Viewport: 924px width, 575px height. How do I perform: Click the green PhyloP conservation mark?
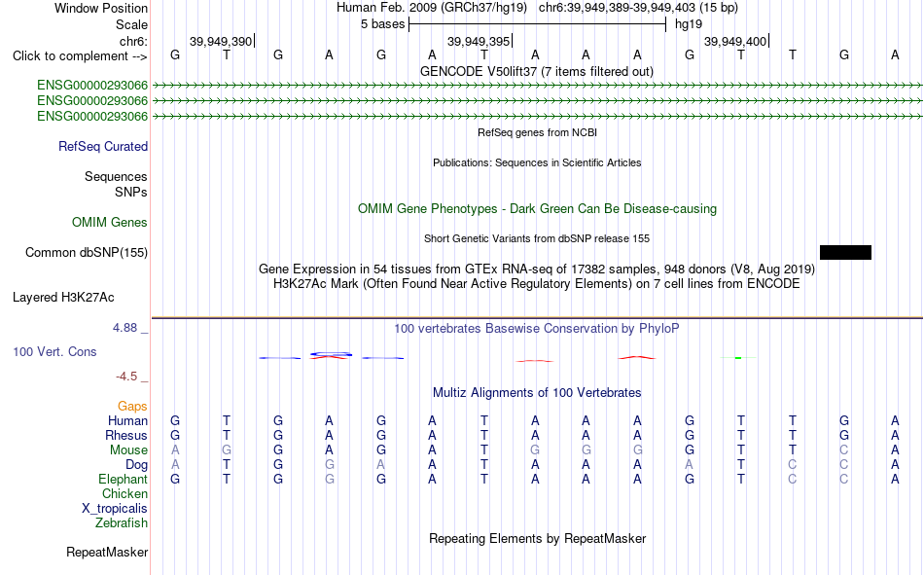(738, 358)
